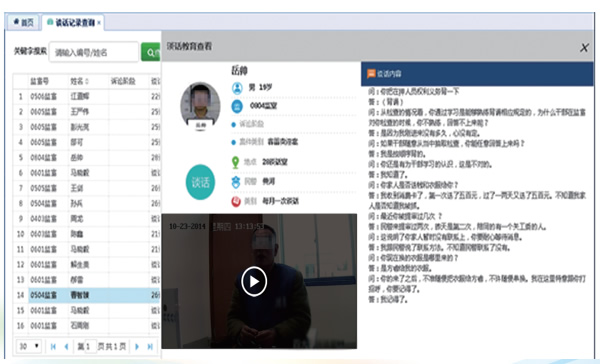Click the gender and age person icon

click(x=237, y=88)
